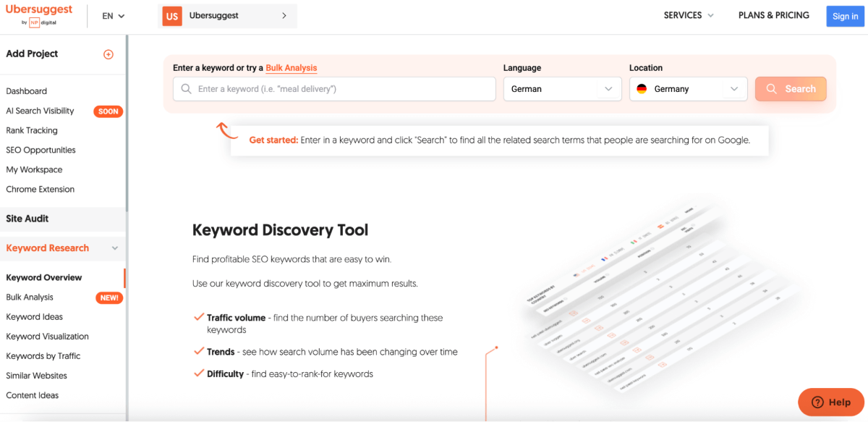Open Content Ideas
The image size is (868, 422).
[33, 395]
